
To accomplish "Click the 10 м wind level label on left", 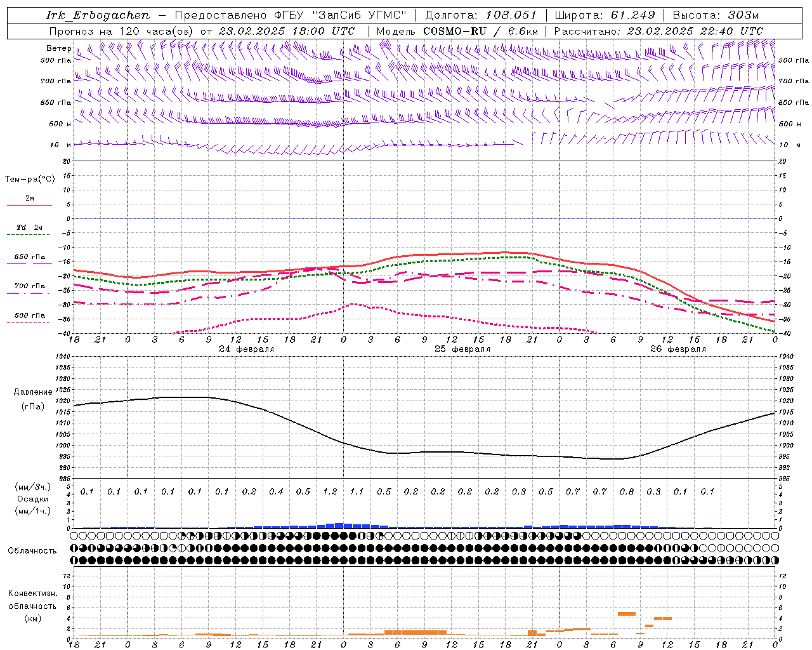I will (60, 145).
